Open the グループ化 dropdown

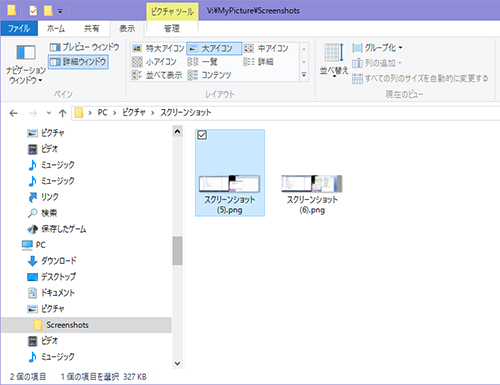[x=377, y=48]
